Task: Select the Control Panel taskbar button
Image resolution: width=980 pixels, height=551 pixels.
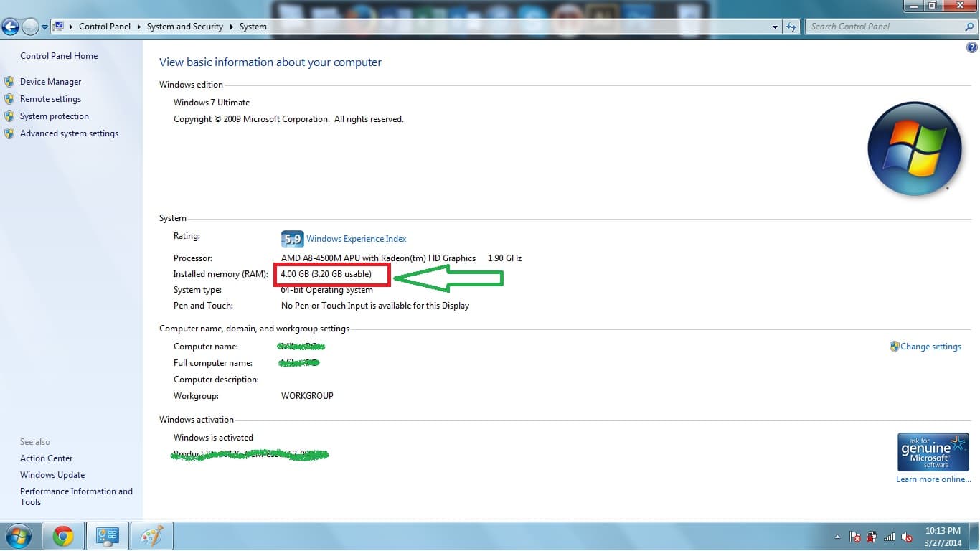Action: pyautogui.click(x=108, y=536)
